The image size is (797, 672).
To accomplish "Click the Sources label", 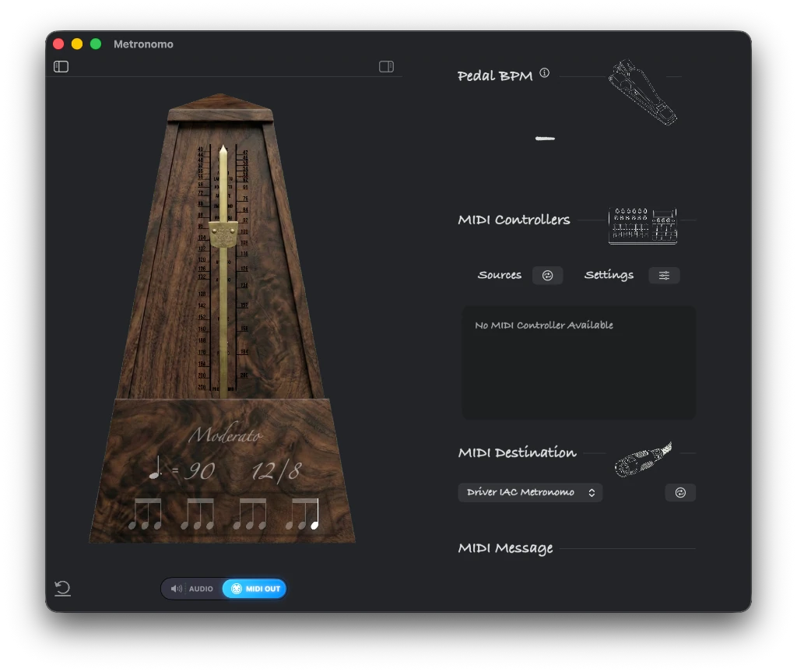I will pos(500,275).
